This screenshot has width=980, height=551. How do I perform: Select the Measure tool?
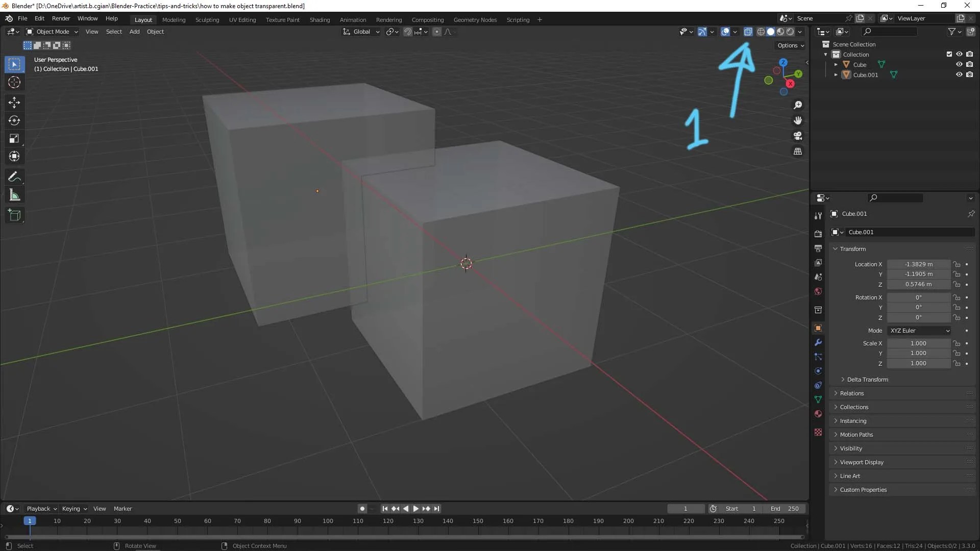(x=14, y=194)
